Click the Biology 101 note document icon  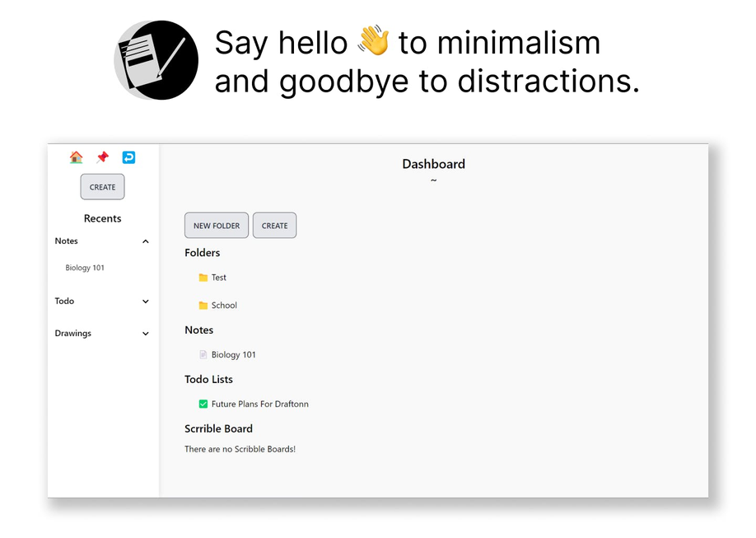[203, 355]
